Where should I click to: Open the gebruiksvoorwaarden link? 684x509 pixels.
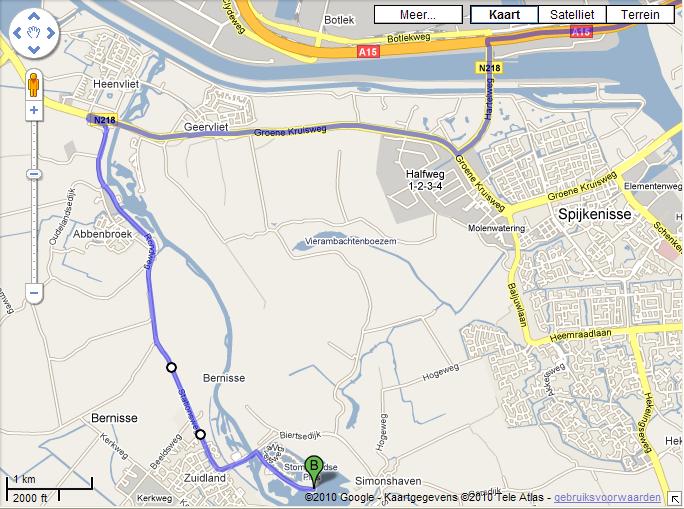[x=607, y=497]
